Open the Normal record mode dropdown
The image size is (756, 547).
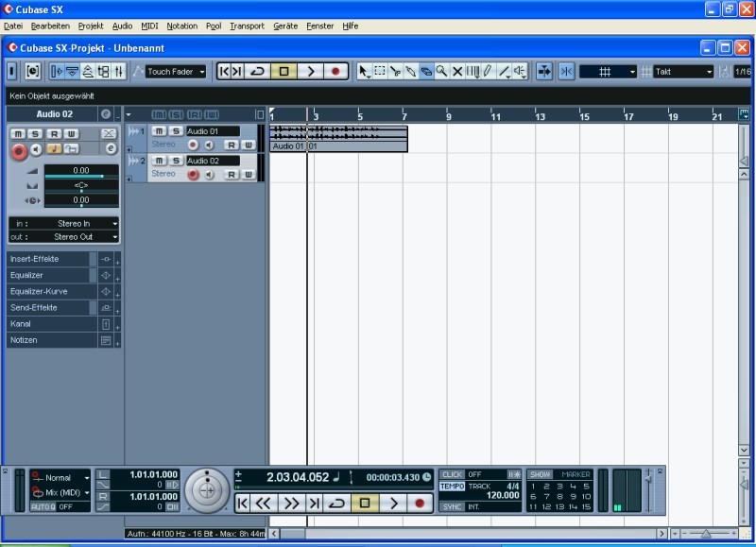coord(60,478)
